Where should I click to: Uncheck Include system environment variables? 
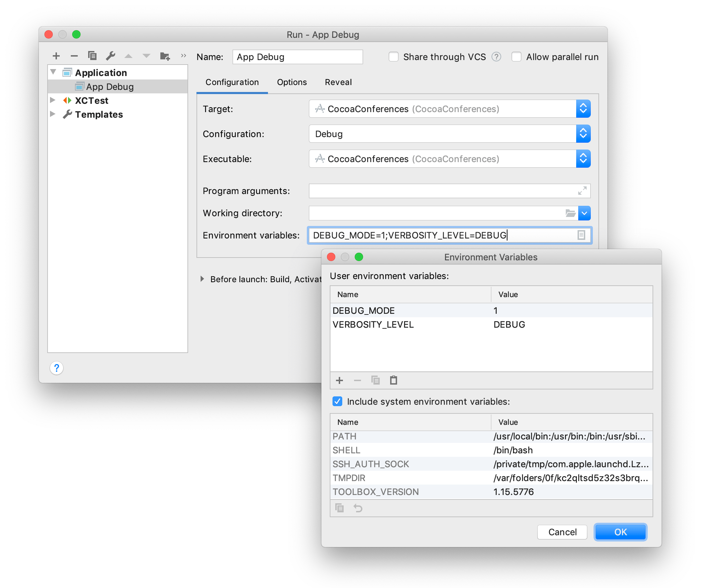click(337, 402)
